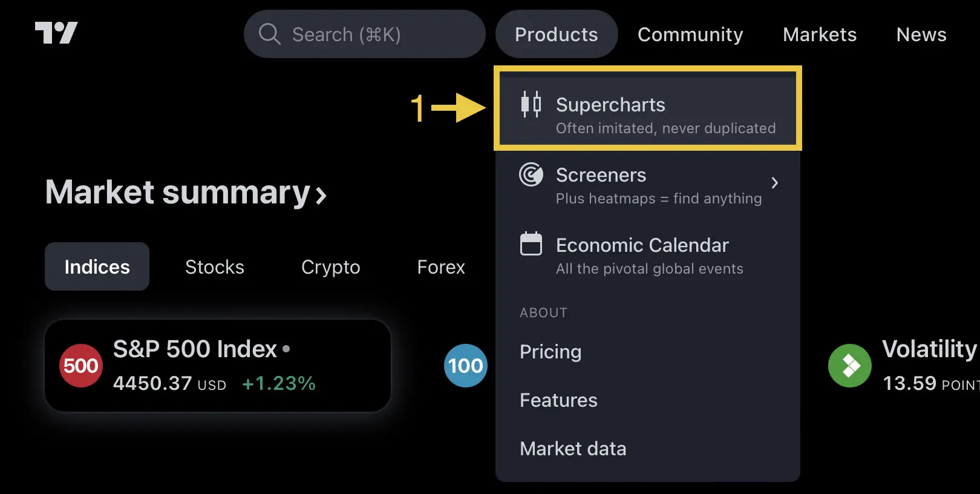The width and height of the screenshot is (980, 494).
Task: Click inside the search field
Action: pos(363,34)
